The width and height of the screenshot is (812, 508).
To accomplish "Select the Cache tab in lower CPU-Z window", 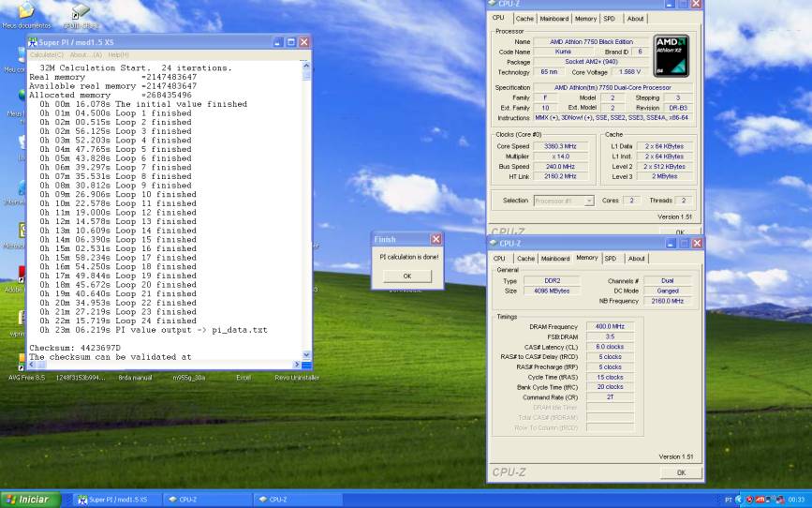I will pyautogui.click(x=525, y=258).
